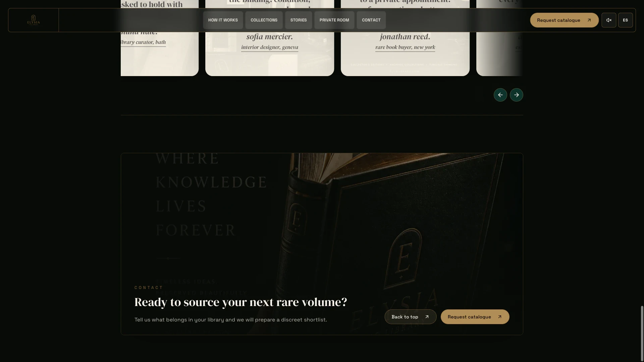
Task: Click the text 'interior designer, geneva'
Action: [x=270, y=47]
